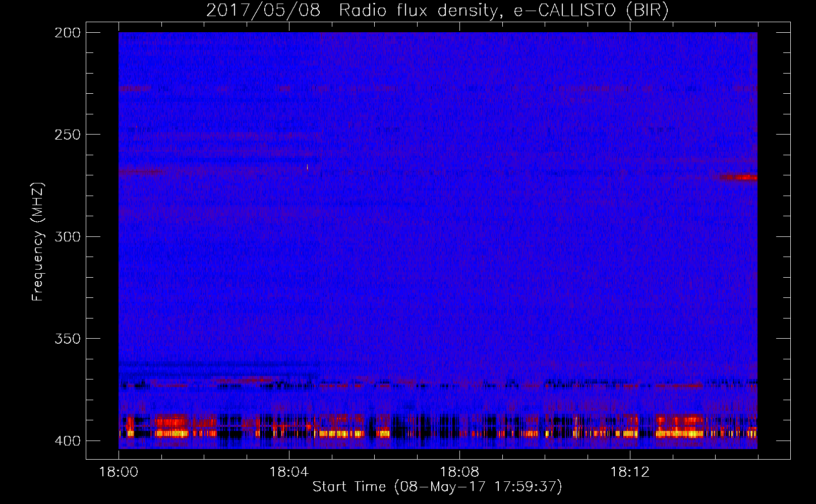Click the 400 frequency tick label
The image size is (816, 504).
[x=68, y=441]
